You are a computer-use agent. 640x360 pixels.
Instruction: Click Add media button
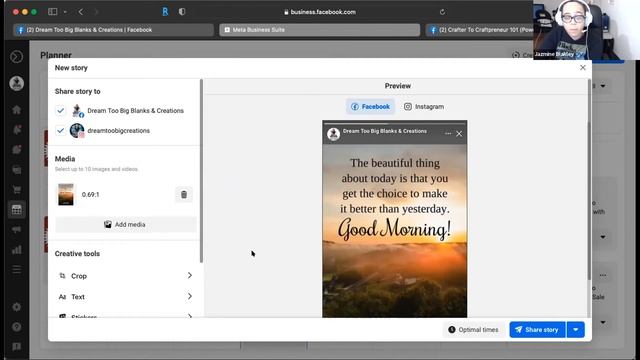pyautogui.click(x=126, y=224)
